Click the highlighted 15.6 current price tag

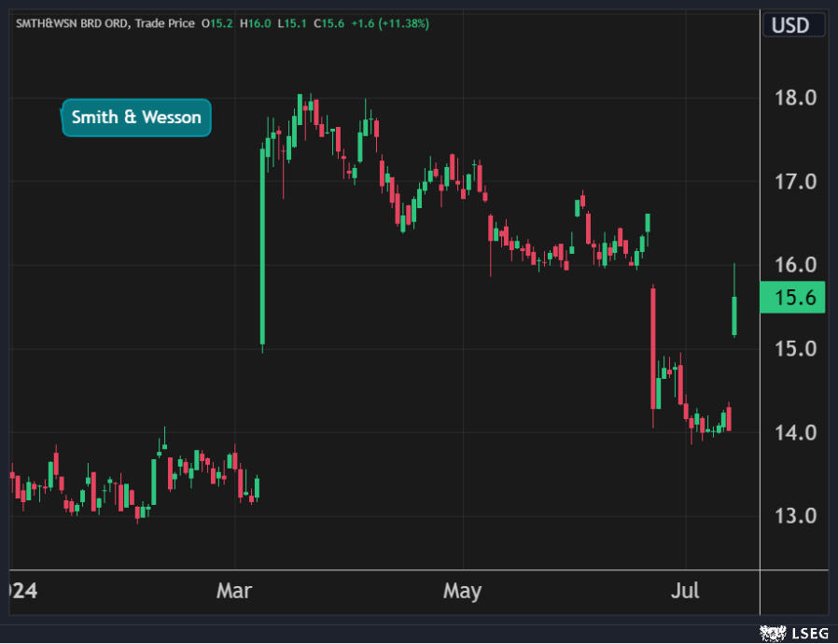[x=792, y=299]
